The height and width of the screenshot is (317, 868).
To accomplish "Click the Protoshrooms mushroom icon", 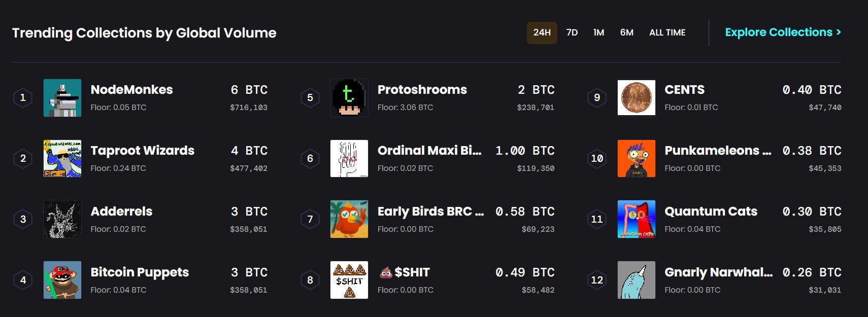I will click(x=349, y=98).
